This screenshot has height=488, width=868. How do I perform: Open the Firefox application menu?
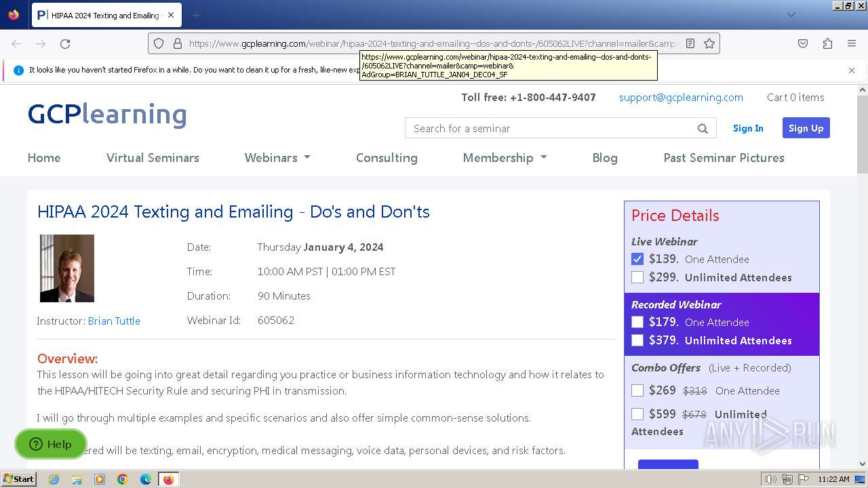pyautogui.click(x=852, y=43)
